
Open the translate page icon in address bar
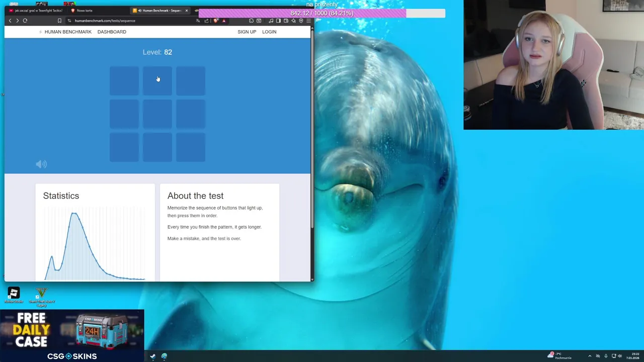point(198,21)
